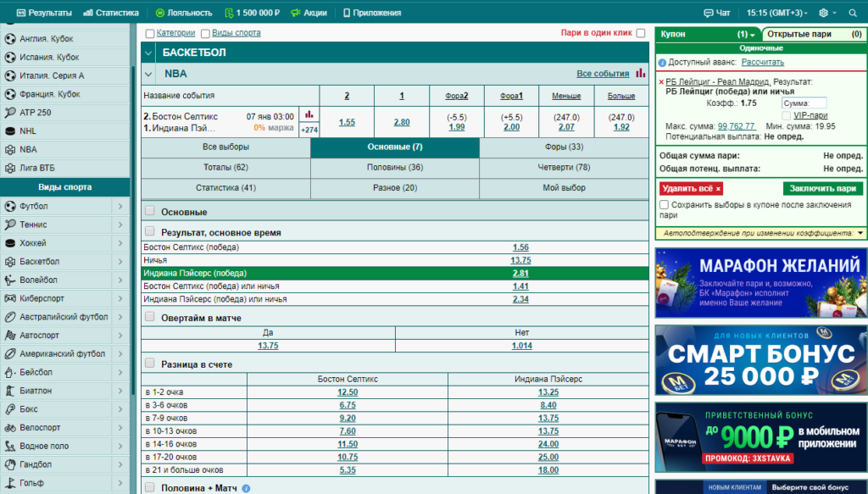
Task: Click the Сумма stake input field
Action: (804, 103)
